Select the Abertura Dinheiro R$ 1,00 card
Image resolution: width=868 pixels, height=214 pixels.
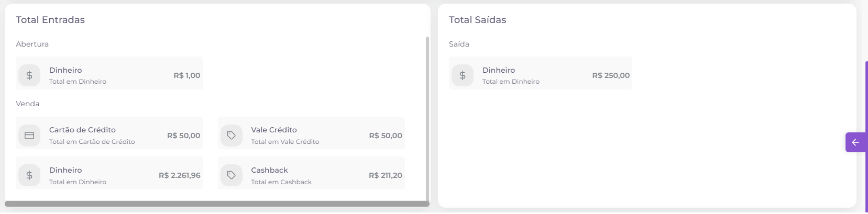(109, 73)
